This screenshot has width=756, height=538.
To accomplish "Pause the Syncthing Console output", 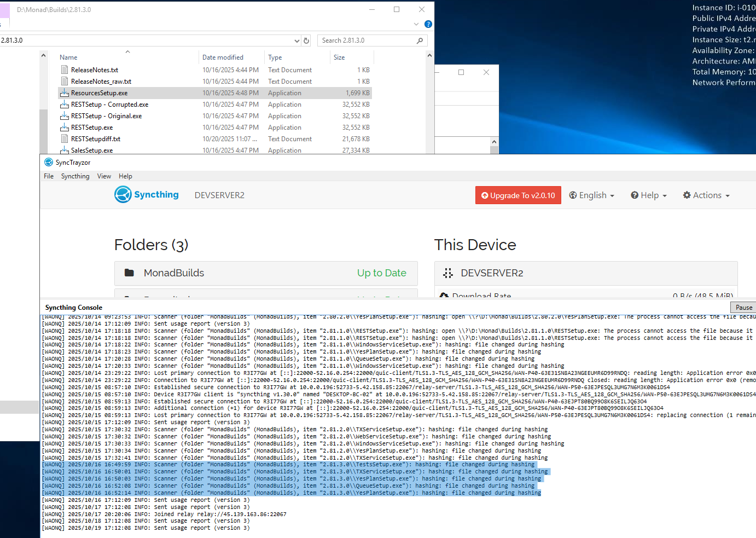I will 743,308.
